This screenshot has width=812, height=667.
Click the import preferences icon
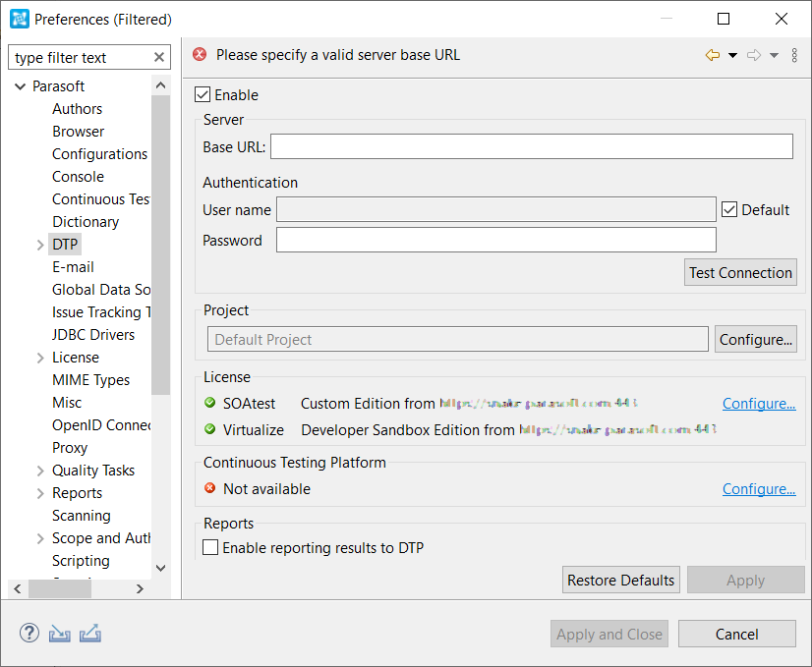60,634
